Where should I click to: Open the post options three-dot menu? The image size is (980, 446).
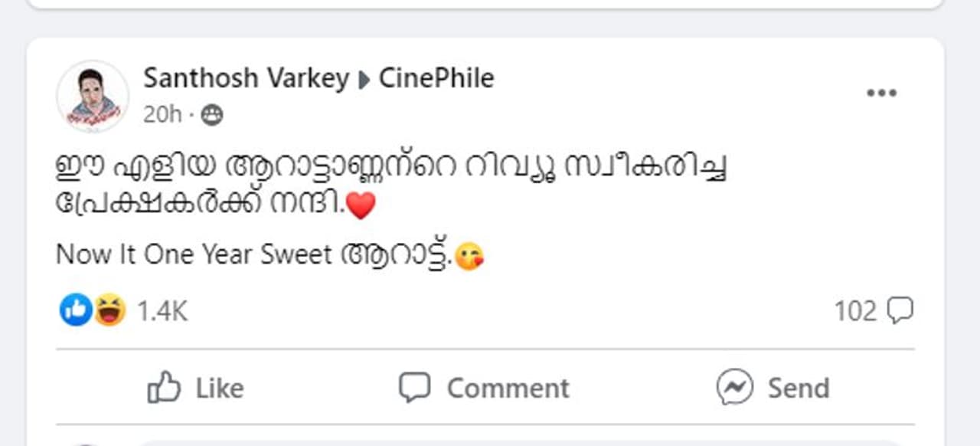pyautogui.click(x=880, y=93)
